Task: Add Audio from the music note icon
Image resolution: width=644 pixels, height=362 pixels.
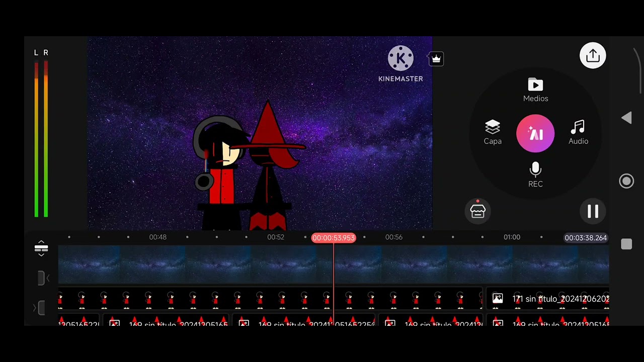Action: (x=578, y=133)
